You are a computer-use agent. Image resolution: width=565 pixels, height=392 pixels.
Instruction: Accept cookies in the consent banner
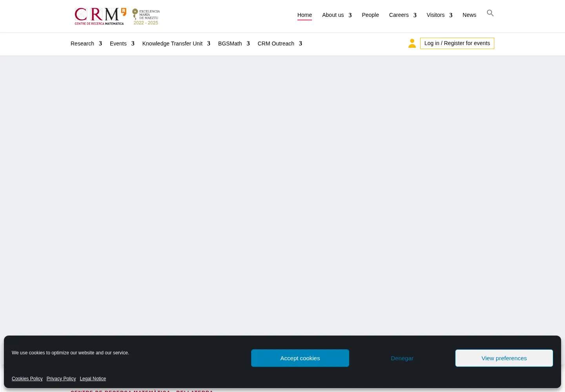click(300, 358)
